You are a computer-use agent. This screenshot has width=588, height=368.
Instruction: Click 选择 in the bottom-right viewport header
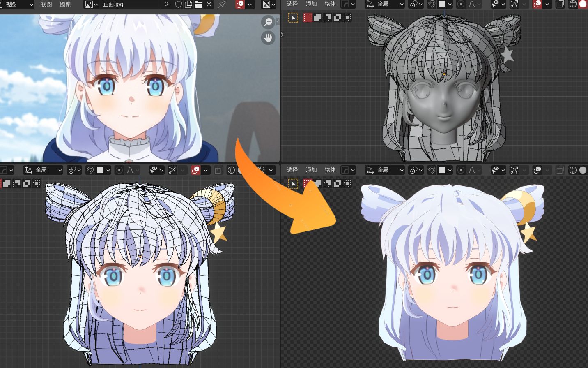pyautogui.click(x=292, y=170)
